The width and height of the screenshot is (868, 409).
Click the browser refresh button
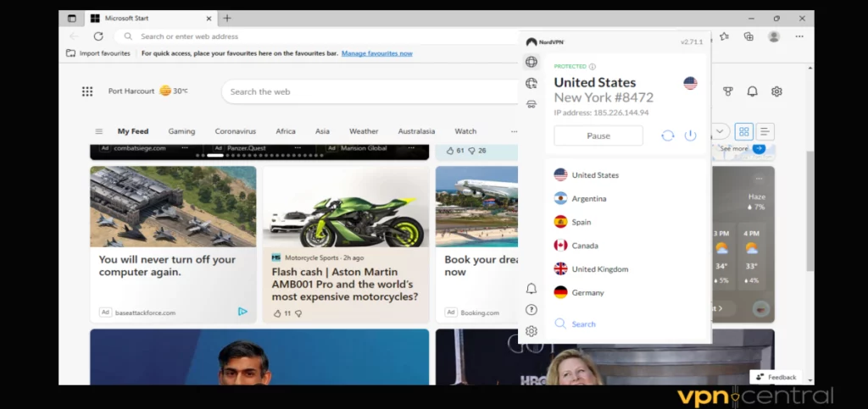point(98,36)
